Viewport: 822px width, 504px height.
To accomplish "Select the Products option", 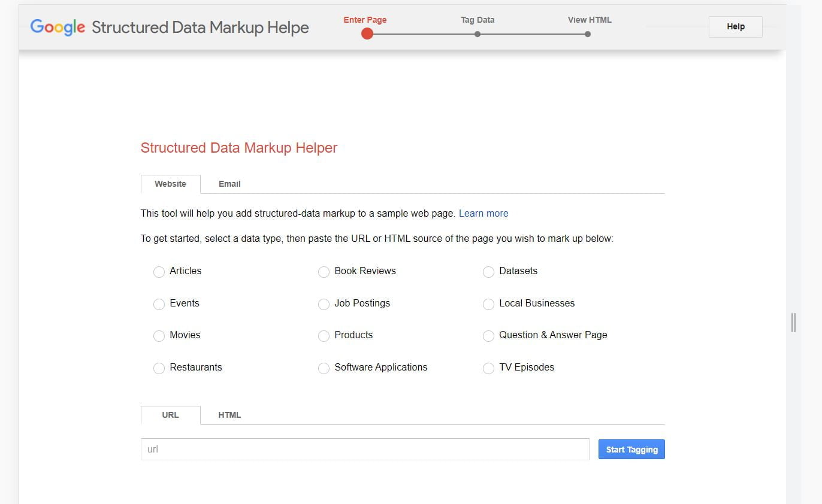I will 324,336.
